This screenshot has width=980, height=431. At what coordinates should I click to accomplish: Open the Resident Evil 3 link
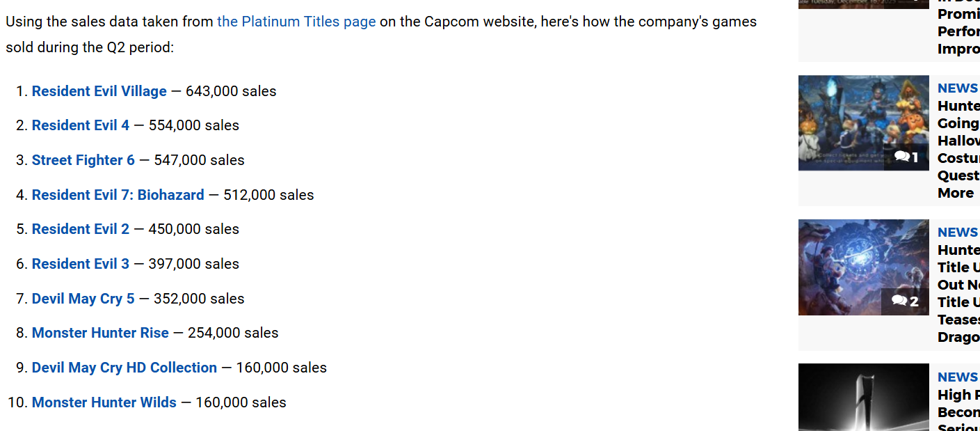coord(81,264)
